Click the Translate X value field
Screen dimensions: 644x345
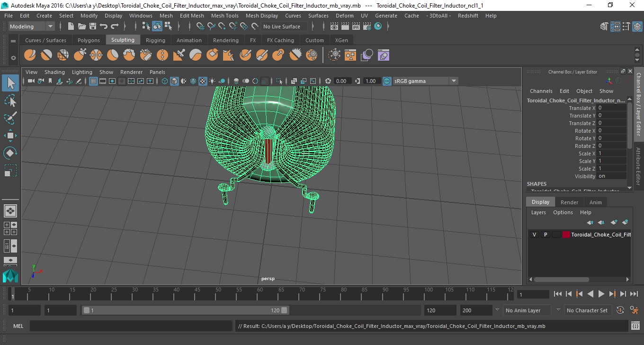611,108
